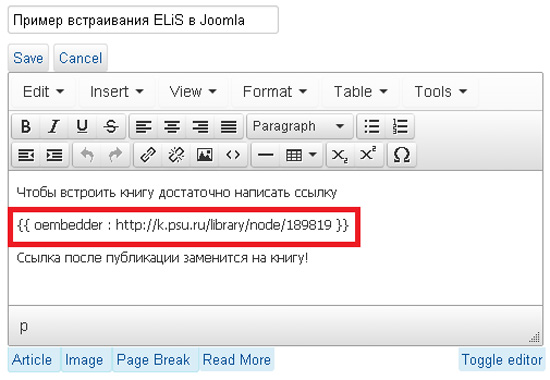Insert or edit link
Screen dimensions: 550x380
point(148,155)
